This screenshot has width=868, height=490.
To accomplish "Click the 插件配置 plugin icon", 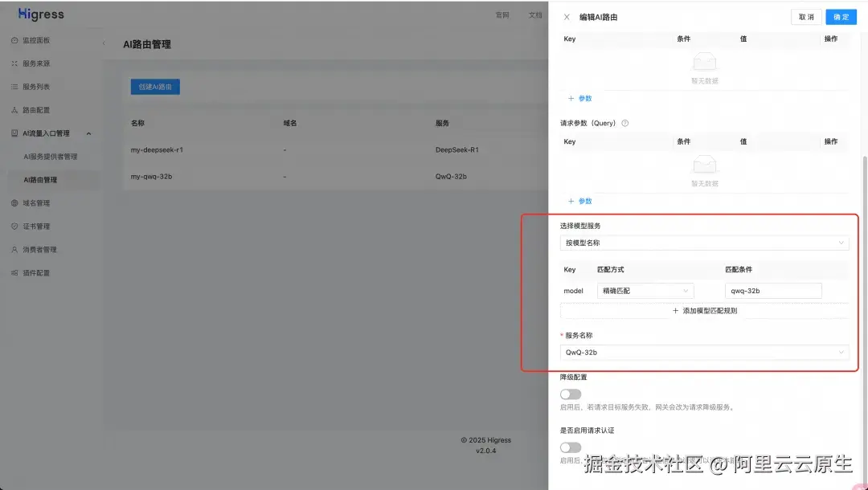I will (14, 272).
